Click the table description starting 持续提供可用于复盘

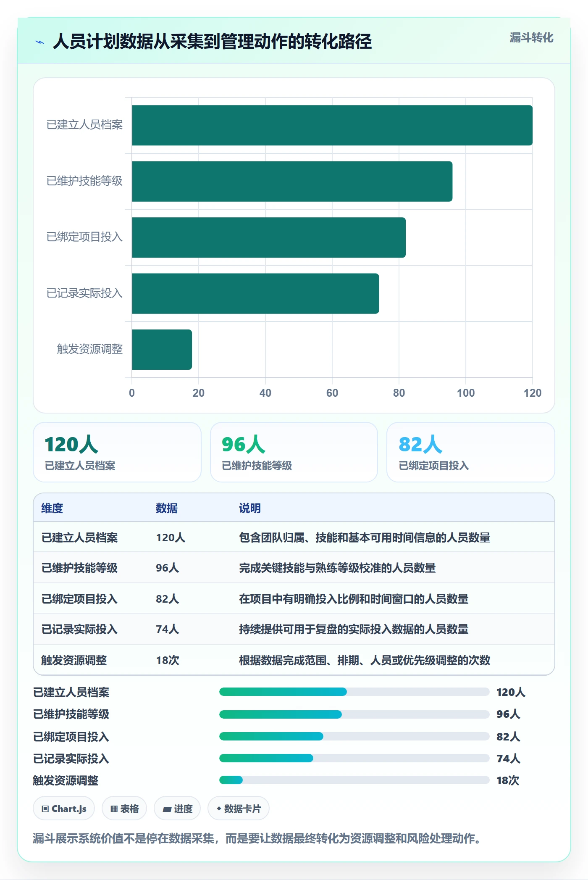(354, 629)
